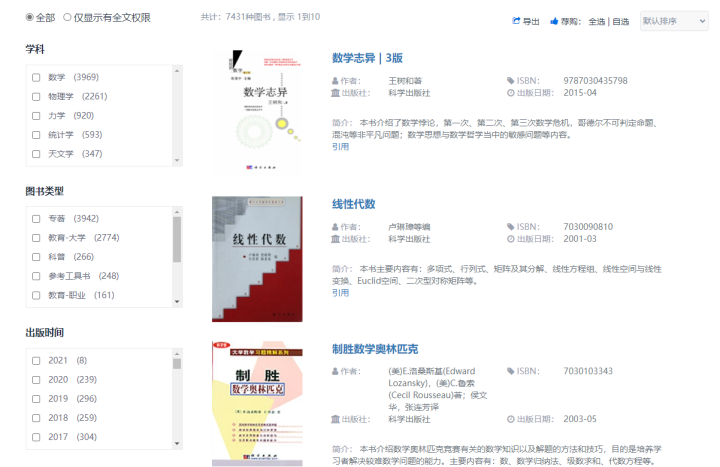The height and width of the screenshot is (467, 720).
Task: Click the author icon for 制胜数学奥林匹克
Action: point(335,371)
